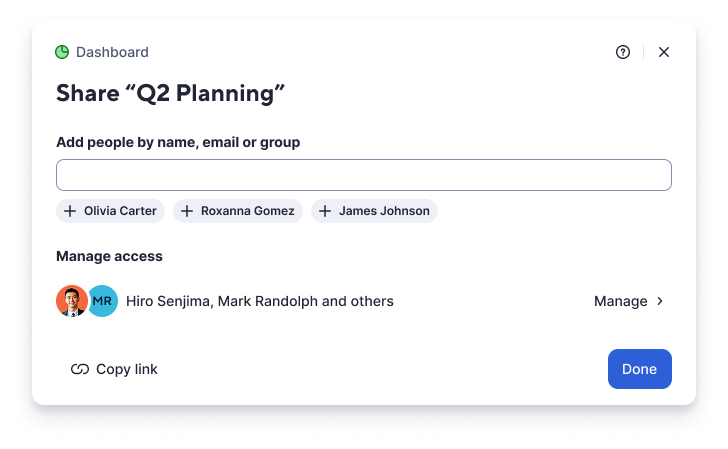Focus the add people input field

pyautogui.click(x=364, y=175)
